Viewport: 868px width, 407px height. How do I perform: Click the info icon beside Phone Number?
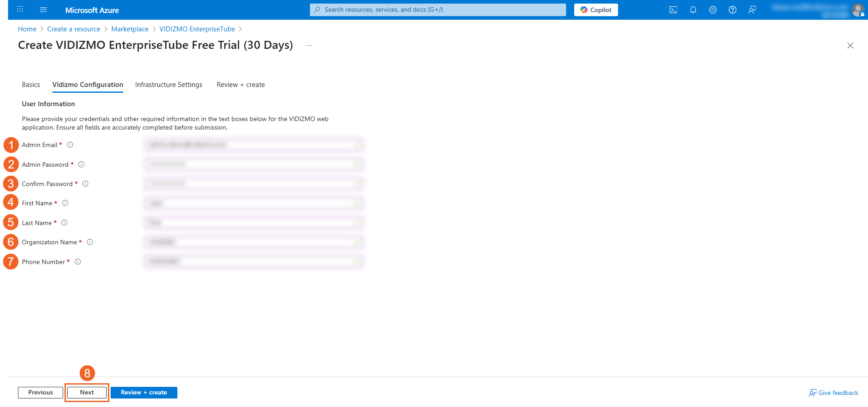click(78, 262)
